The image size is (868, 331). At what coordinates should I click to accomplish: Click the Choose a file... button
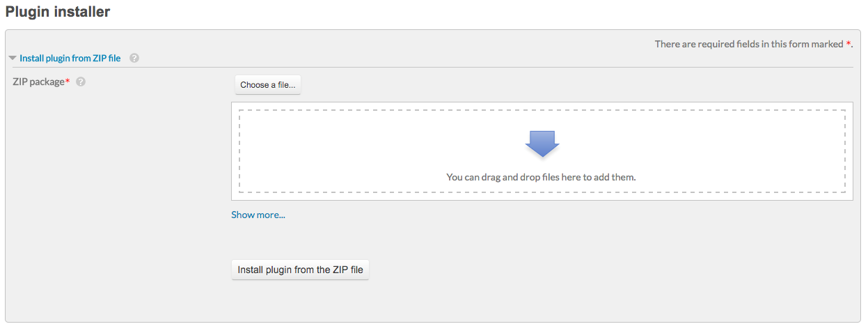(x=268, y=85)
